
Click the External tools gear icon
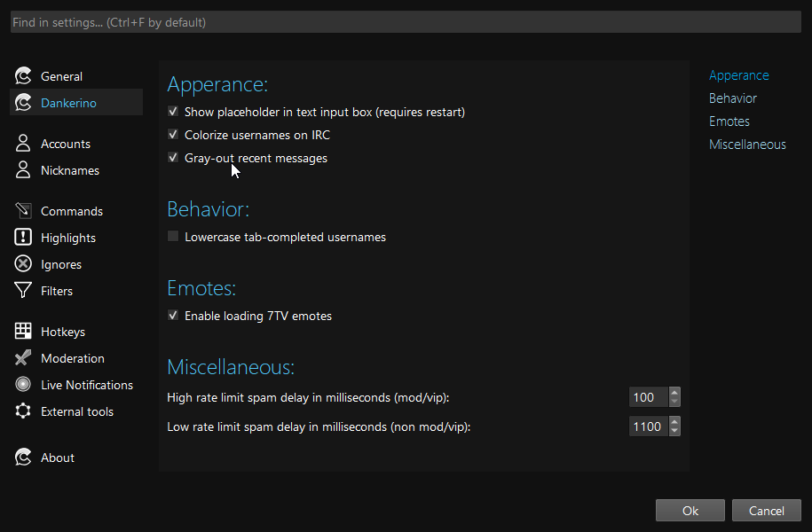pos(23,411)
